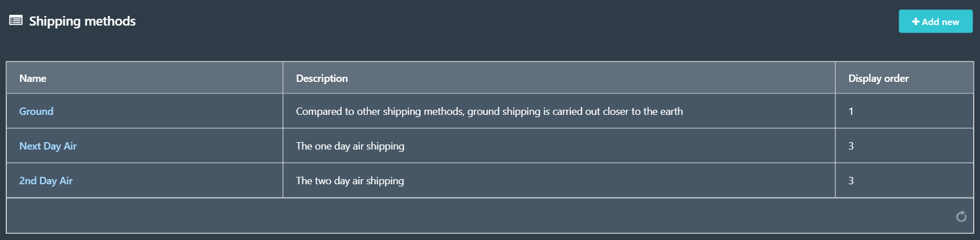Screen dimensions: 980x240
Task: Select the Ground description cell
Action: pos(559,111)
